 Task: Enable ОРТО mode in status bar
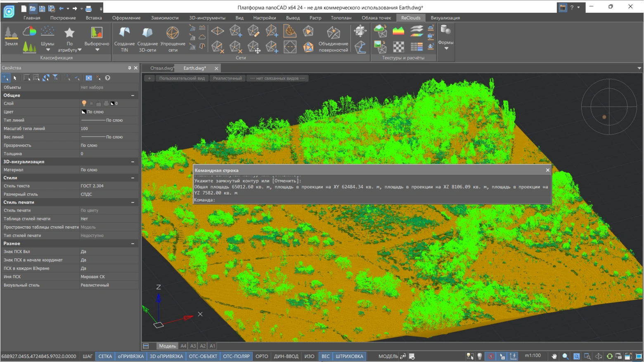click(262, 356)
